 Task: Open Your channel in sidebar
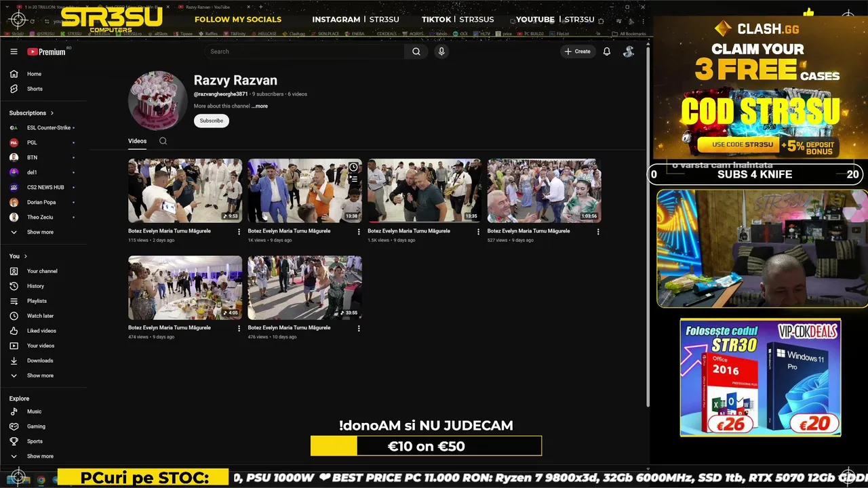pyautogui.click(x=43, y=271)
